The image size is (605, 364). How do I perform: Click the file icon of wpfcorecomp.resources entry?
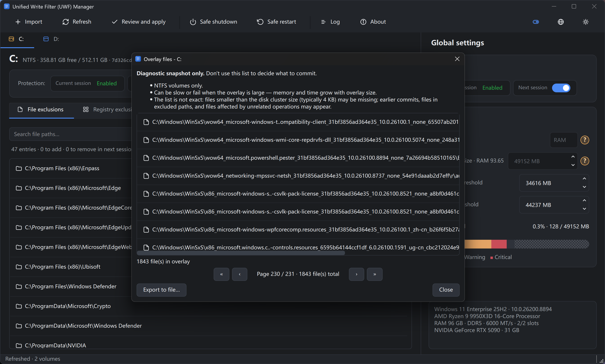146,230
